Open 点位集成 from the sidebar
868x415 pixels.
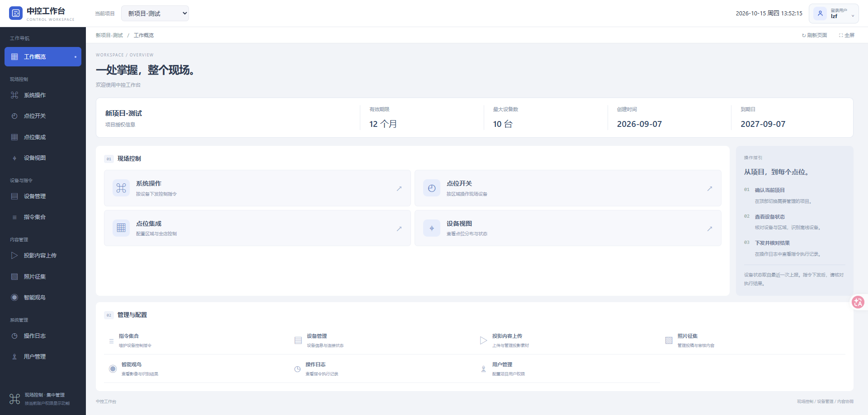43,137
